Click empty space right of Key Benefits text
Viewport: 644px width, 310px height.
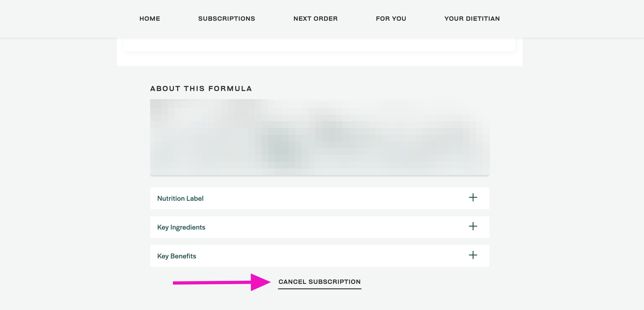click(x=333, y=256)
